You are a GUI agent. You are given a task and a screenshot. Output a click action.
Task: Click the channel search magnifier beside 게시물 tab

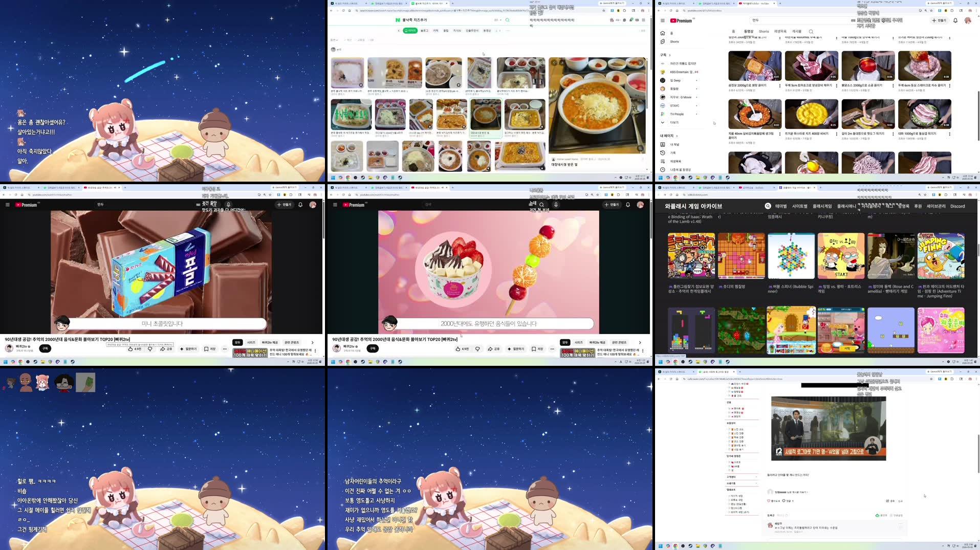click(811, 32)
